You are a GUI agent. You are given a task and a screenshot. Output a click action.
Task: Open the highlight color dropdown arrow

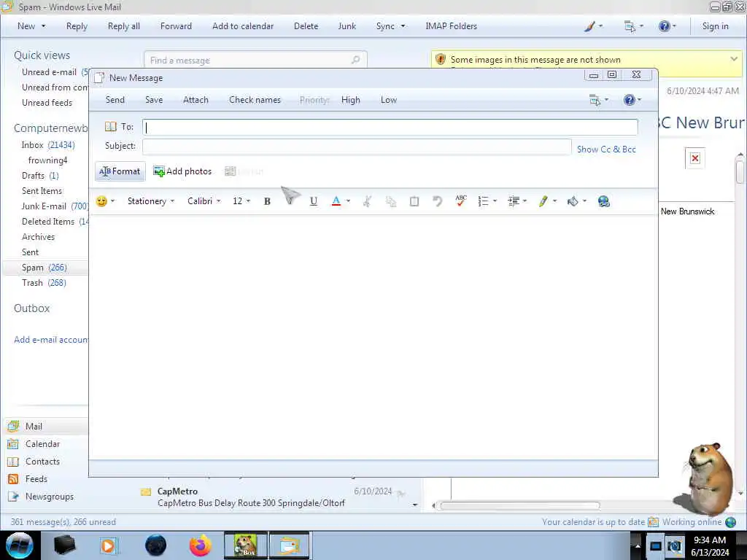555,201
